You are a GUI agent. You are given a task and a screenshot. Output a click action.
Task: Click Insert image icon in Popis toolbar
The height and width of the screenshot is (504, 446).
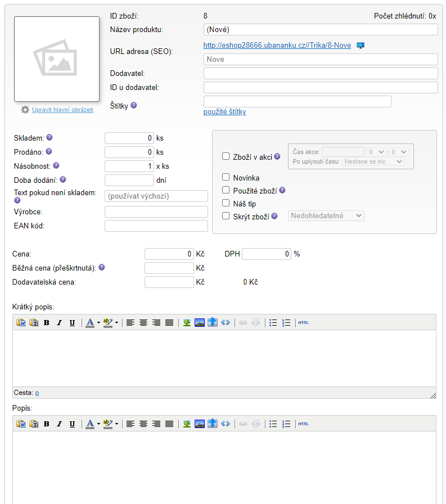pos(187,424)
